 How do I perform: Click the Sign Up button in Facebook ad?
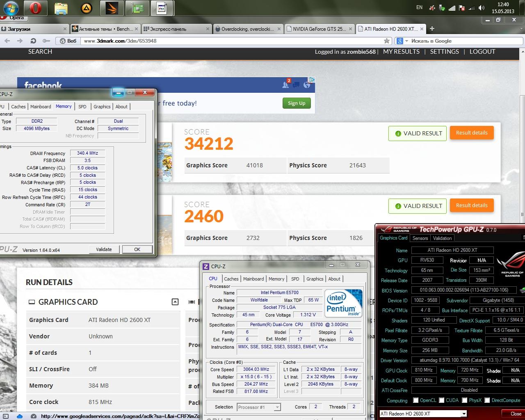point(297,103)
